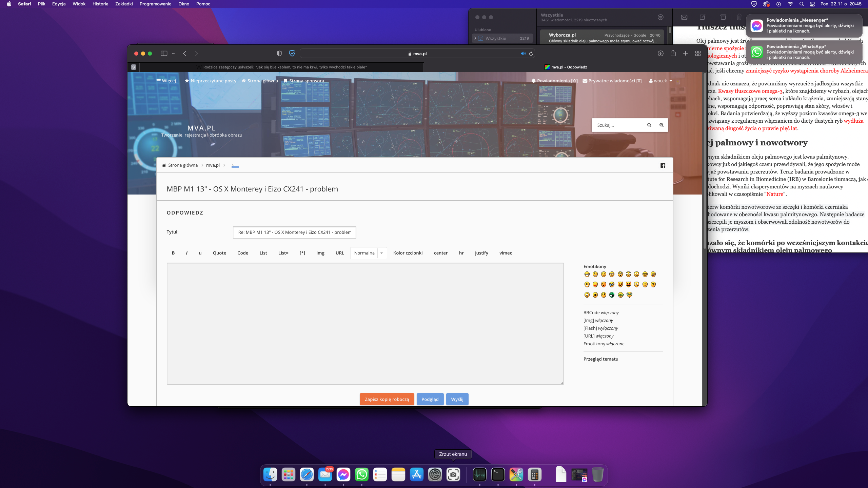Open the Zakładki menu in menu bar
The width and height of the screenshot is (868, 488).
[x=124, y=4]
